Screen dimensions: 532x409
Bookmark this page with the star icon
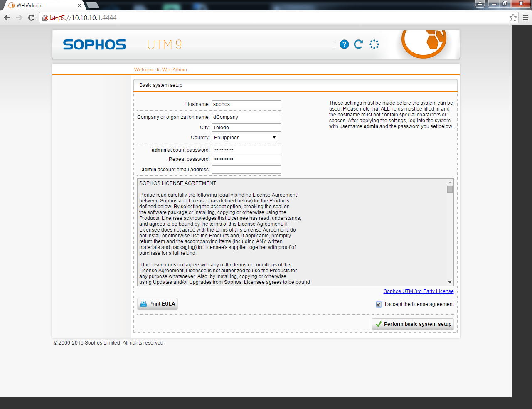tap(513, 17)
